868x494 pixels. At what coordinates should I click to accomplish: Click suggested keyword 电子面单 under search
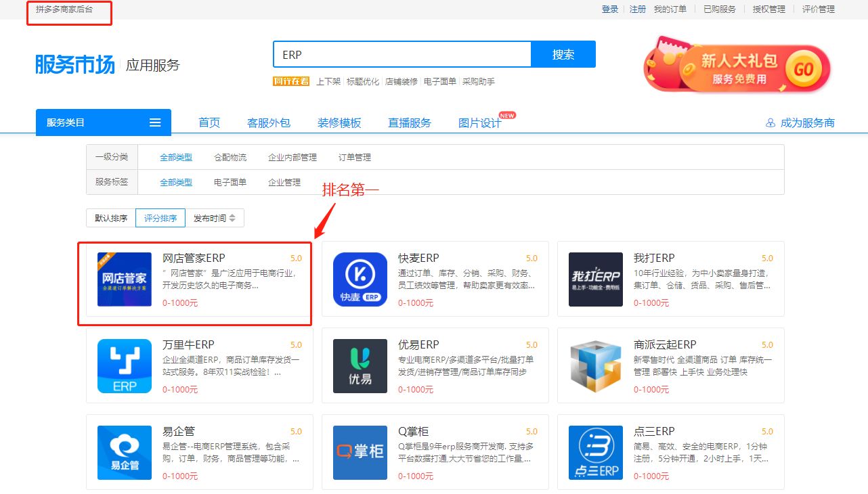[440, 81]
